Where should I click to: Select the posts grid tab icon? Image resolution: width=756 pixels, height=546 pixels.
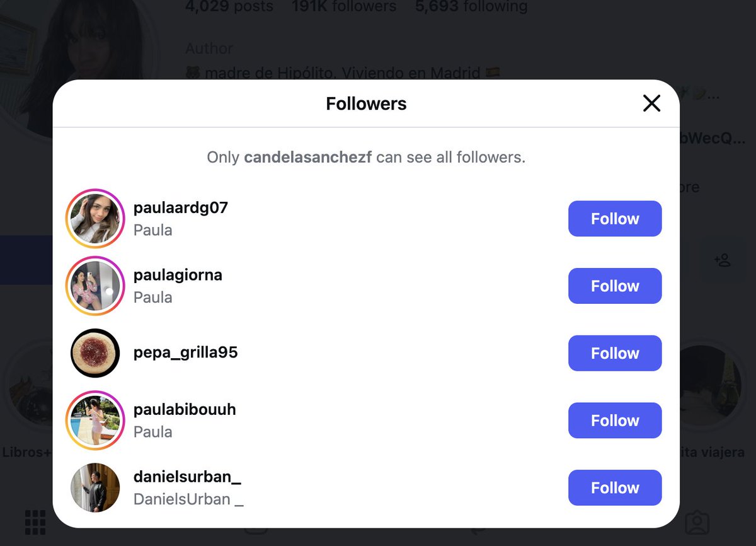pyautogui.click(x=35, y=523)
